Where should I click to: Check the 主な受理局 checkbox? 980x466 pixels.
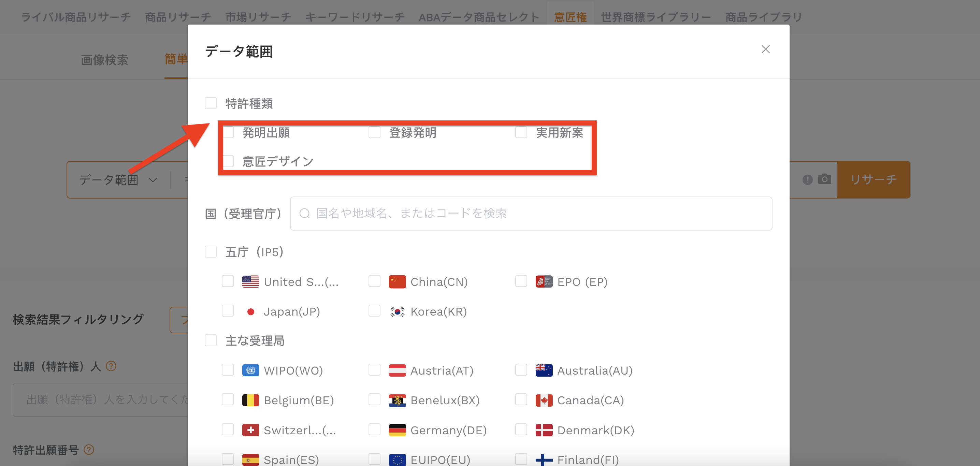(x=211, y=340)
